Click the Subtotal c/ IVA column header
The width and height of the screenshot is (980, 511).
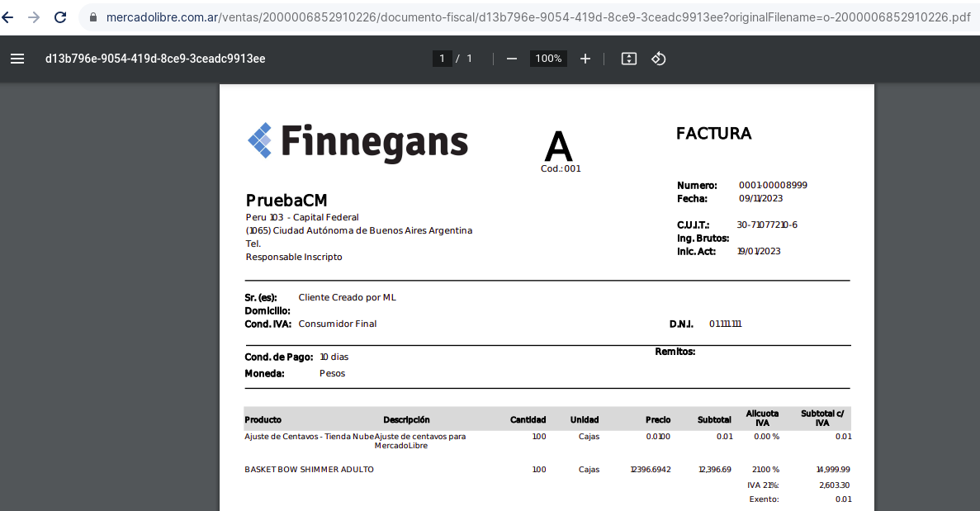point(821,418)
